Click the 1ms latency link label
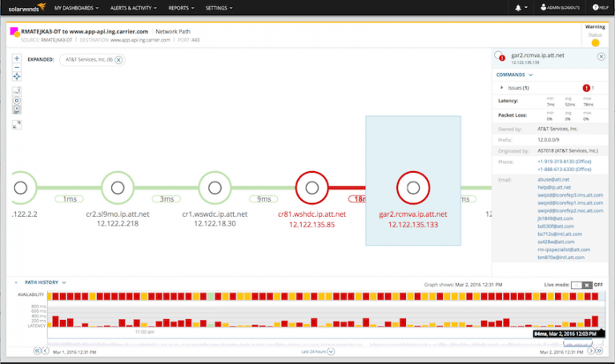Image resolution: width=615 pixels, height=364 pixels. [x=70, y=199]
